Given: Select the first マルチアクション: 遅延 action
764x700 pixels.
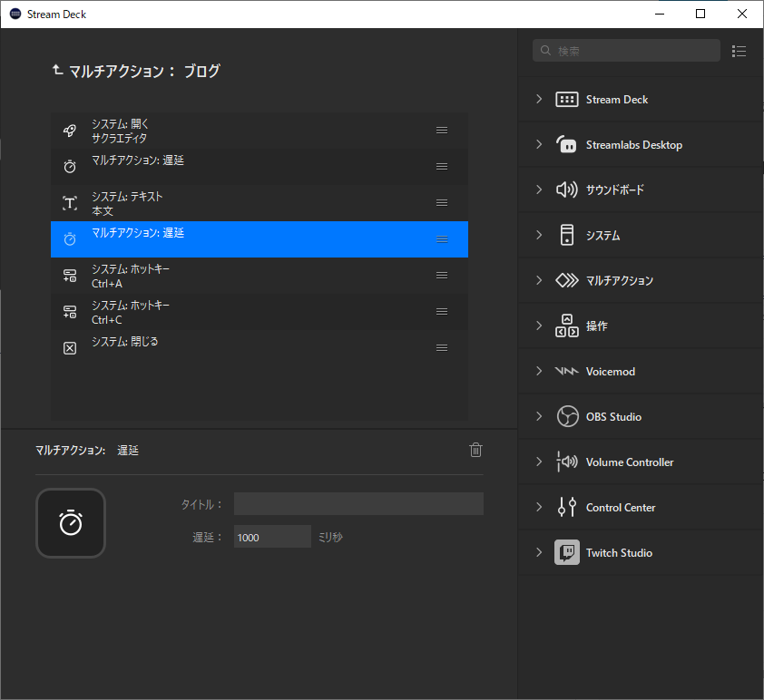Looking at the screenshot, I should click(260, 167).
